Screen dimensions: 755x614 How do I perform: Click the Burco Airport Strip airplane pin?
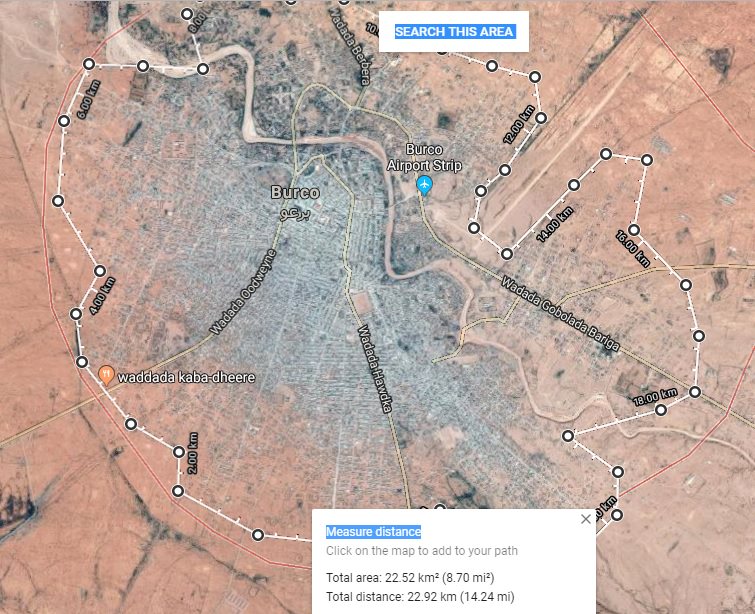click(424, 185)
